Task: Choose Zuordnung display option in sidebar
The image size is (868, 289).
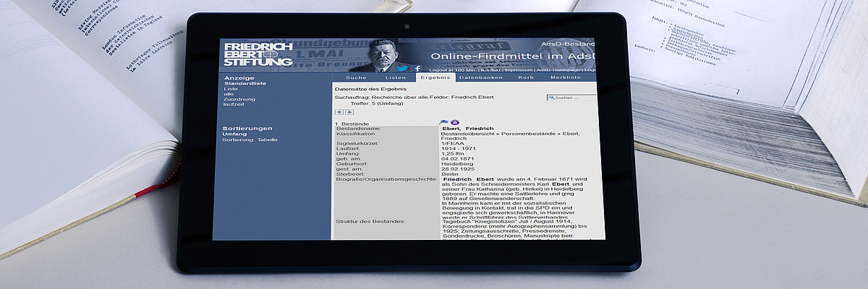Action: 239,99
